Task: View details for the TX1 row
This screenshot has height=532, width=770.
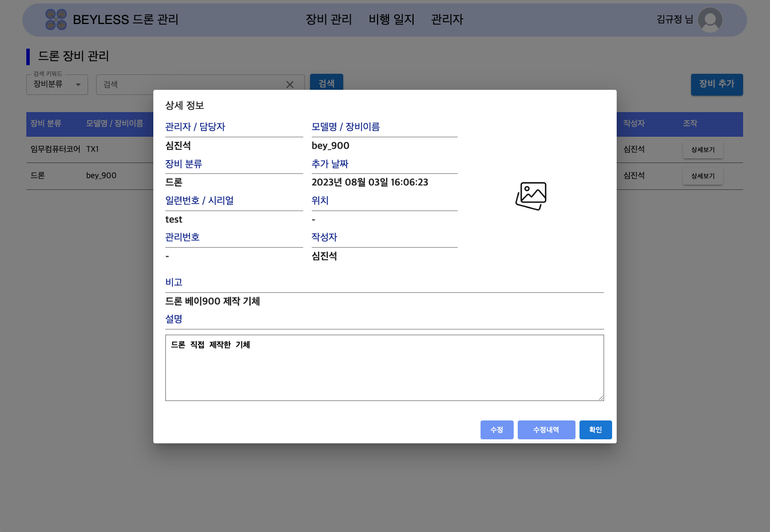Action: (x=702, y=150)
